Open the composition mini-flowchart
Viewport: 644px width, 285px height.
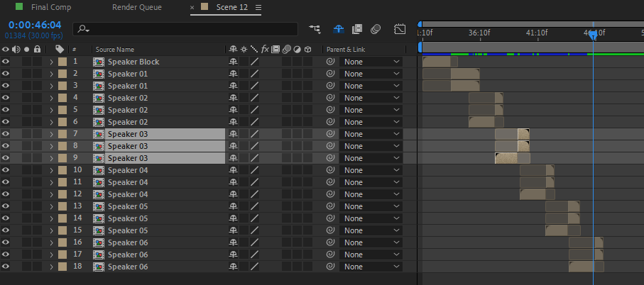tap(315, 29)
